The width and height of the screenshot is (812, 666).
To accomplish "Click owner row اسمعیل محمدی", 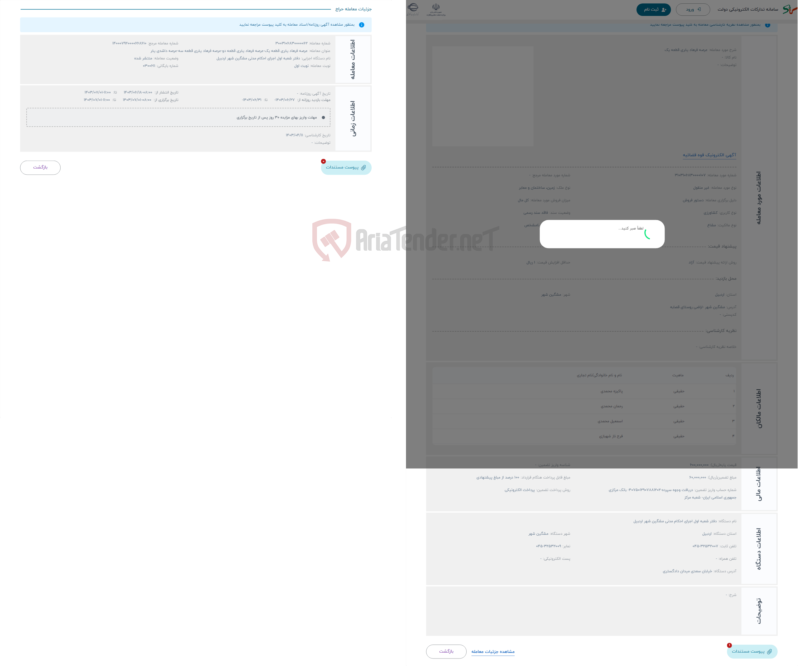I will [x=584, y=421].
